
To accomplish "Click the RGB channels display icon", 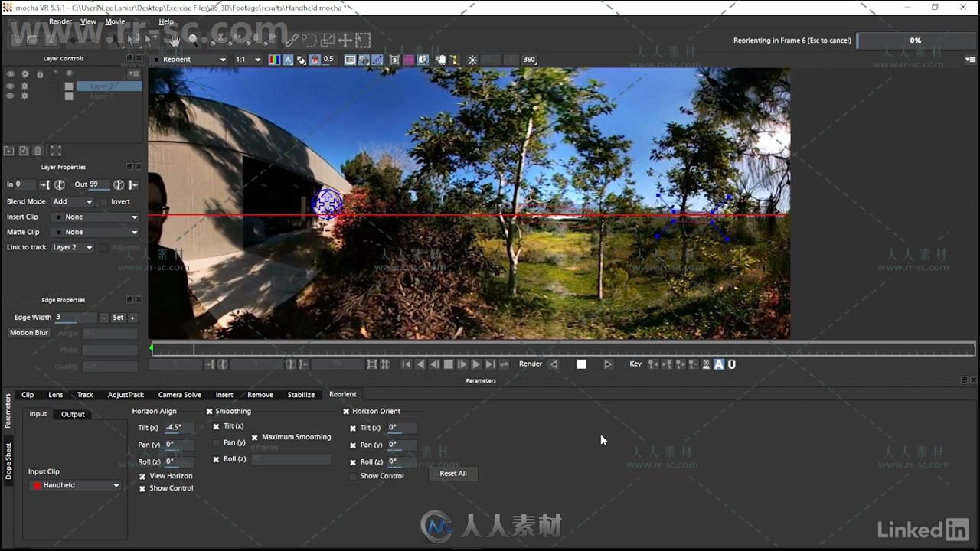I will click(274, 60).
